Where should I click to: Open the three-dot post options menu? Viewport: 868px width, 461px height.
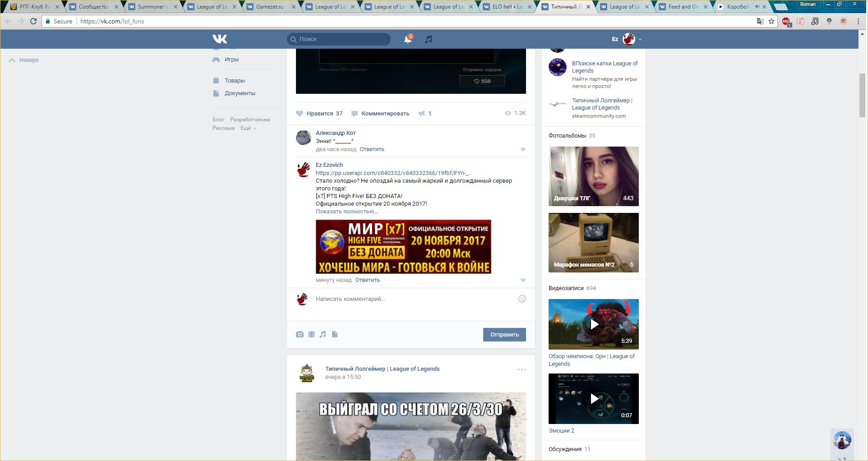pos(522,369)
